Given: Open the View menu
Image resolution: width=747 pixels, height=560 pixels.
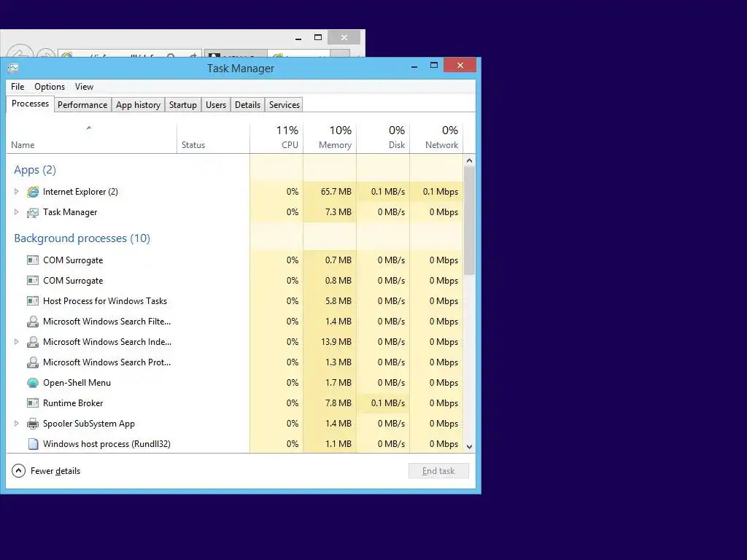Looking at the screenshot, I should point(85,87).
